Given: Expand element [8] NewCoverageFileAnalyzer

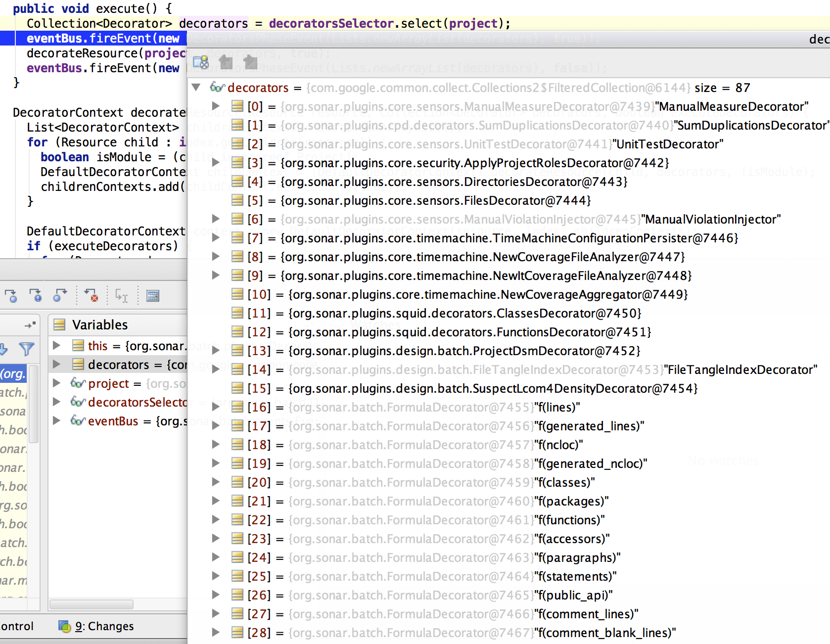Looking at the screenshot, I should click(216, 257).
